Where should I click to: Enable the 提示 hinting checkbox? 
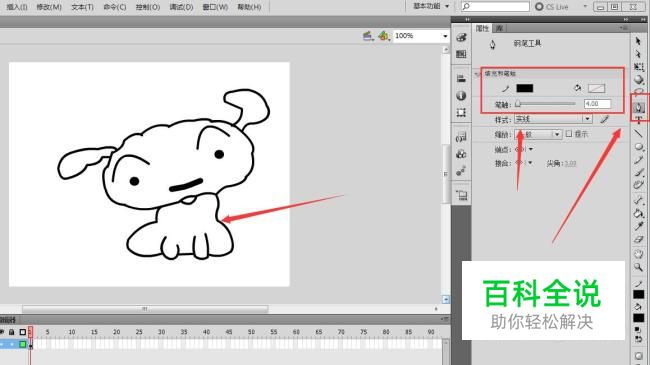click(x=569, y=134)
